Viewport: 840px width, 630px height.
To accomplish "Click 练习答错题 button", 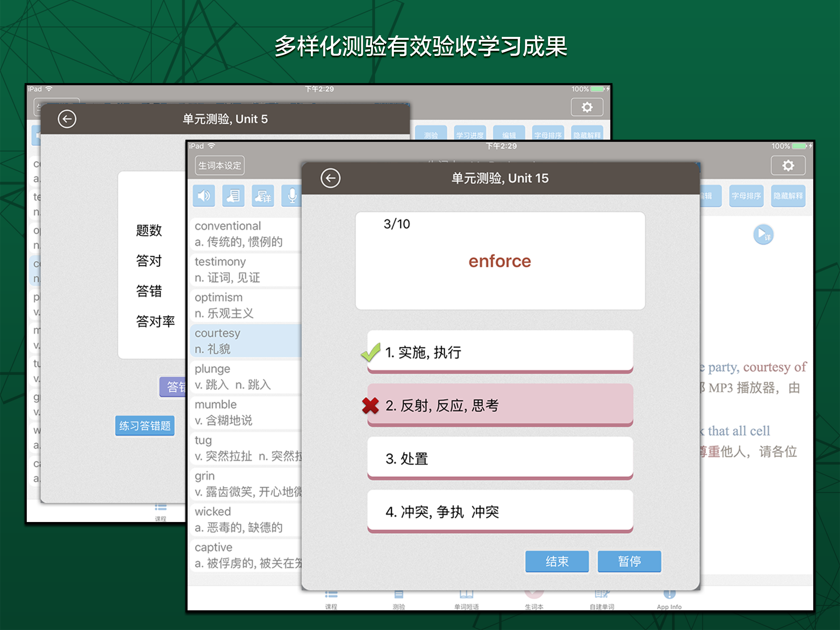I will (x=145, y=425).
